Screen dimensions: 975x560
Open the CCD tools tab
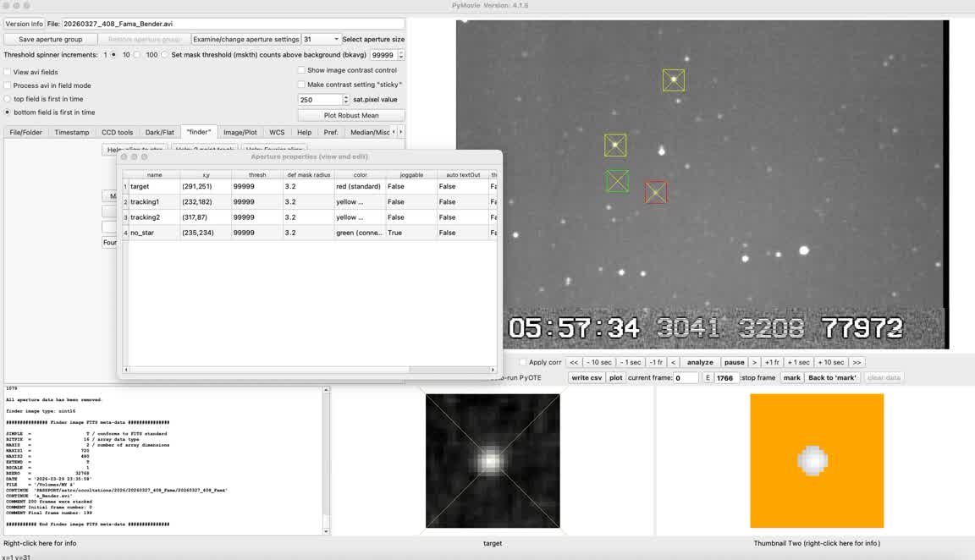click(117, 132)
